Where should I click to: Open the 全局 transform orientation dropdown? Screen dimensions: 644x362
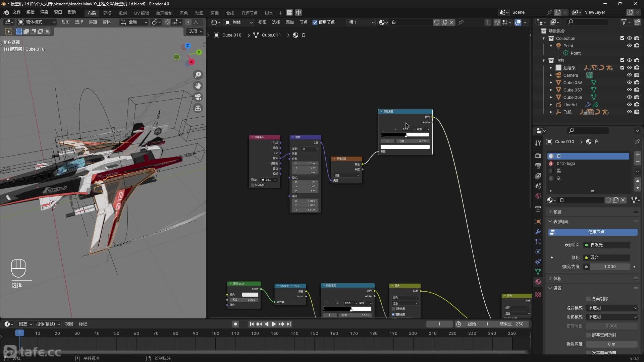tap(134, 22)
